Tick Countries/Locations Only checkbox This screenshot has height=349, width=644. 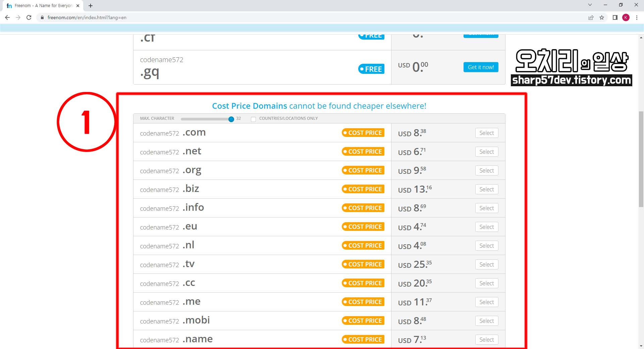[254, 119]
